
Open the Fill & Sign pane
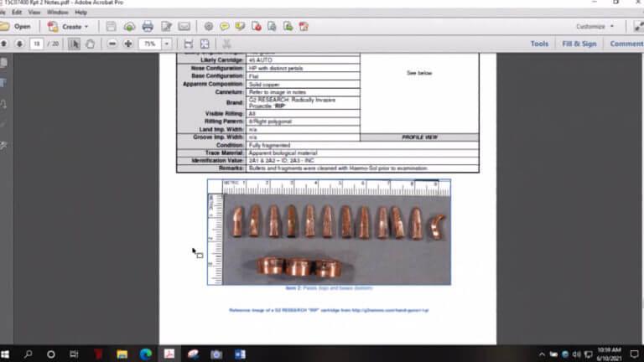click(579, 44)
